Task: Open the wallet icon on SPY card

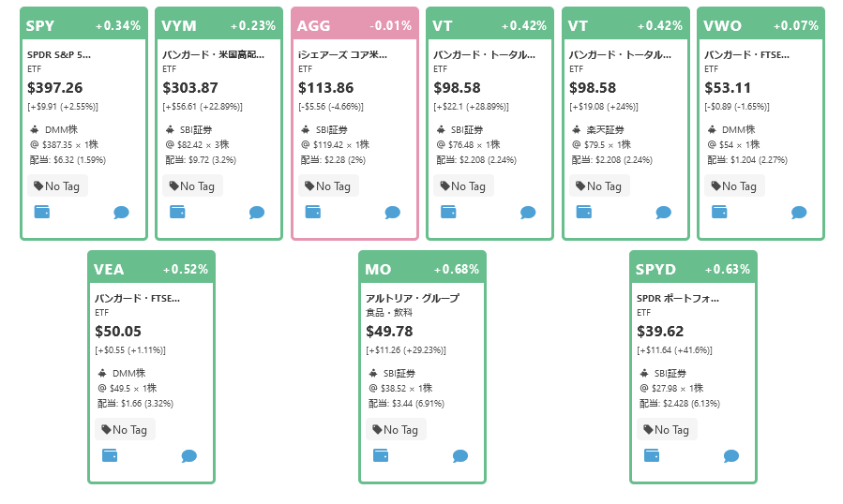Action: (x=42, y=212)
